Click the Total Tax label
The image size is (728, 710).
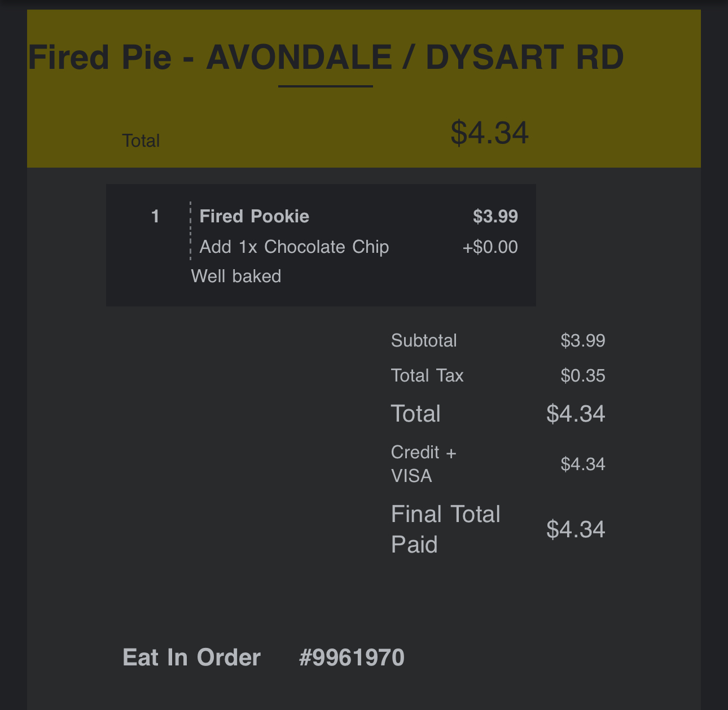pyautogui.click(x=427, y=375)
